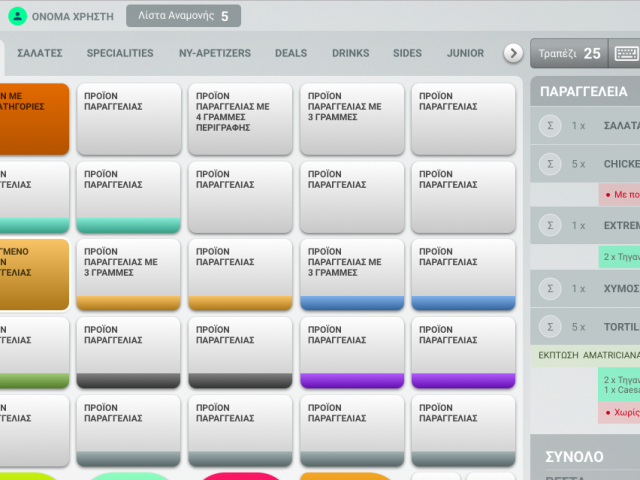Click the red 'Με πο' modifier note

point(620,195)
